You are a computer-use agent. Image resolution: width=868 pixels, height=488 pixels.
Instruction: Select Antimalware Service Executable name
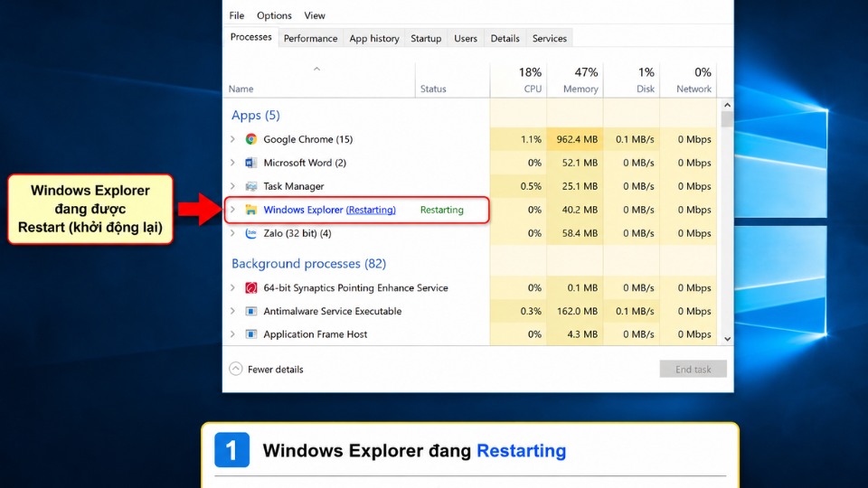(x=332, y=311)
